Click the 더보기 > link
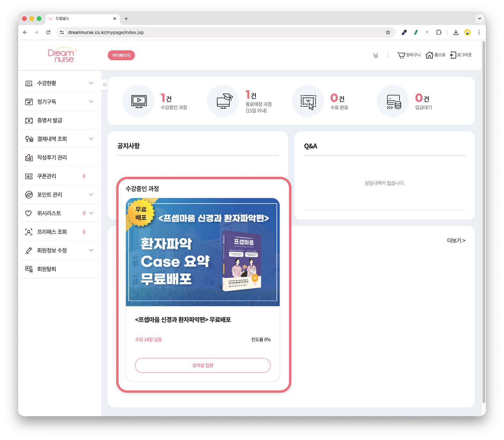 tap(456, 240)
